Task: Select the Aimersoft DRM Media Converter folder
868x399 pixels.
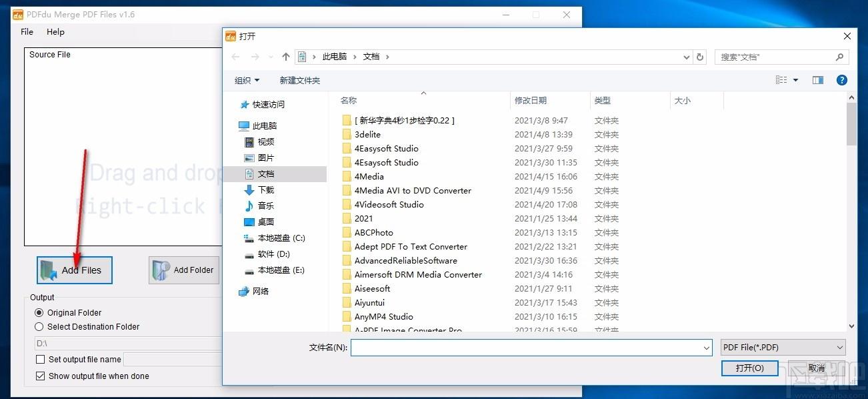Action: (x=418, y=274)
